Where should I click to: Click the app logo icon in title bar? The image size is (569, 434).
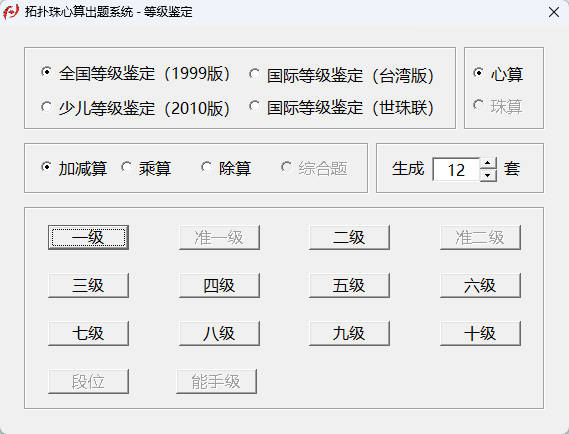pos(11,12)
